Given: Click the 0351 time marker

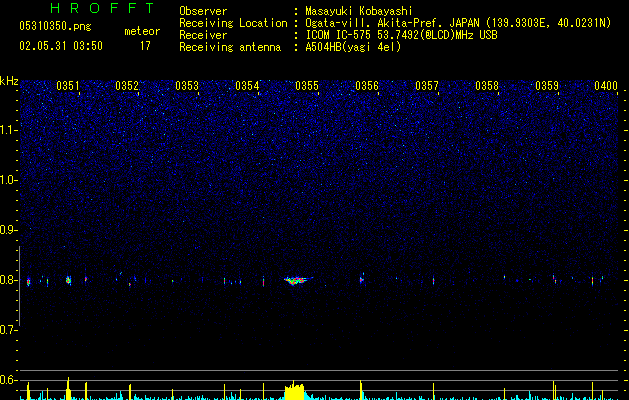Looking at the screenshot, I should click(x=68, y=86).
